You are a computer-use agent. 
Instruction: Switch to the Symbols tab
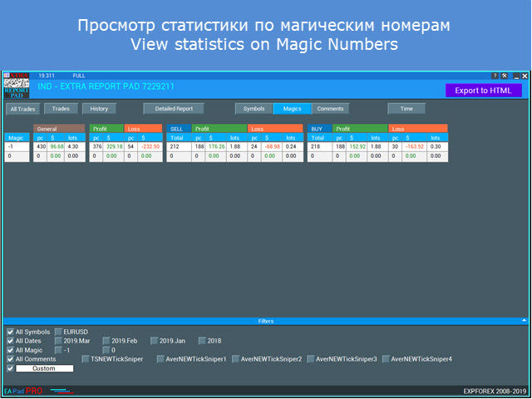click(x=254, y=108)
